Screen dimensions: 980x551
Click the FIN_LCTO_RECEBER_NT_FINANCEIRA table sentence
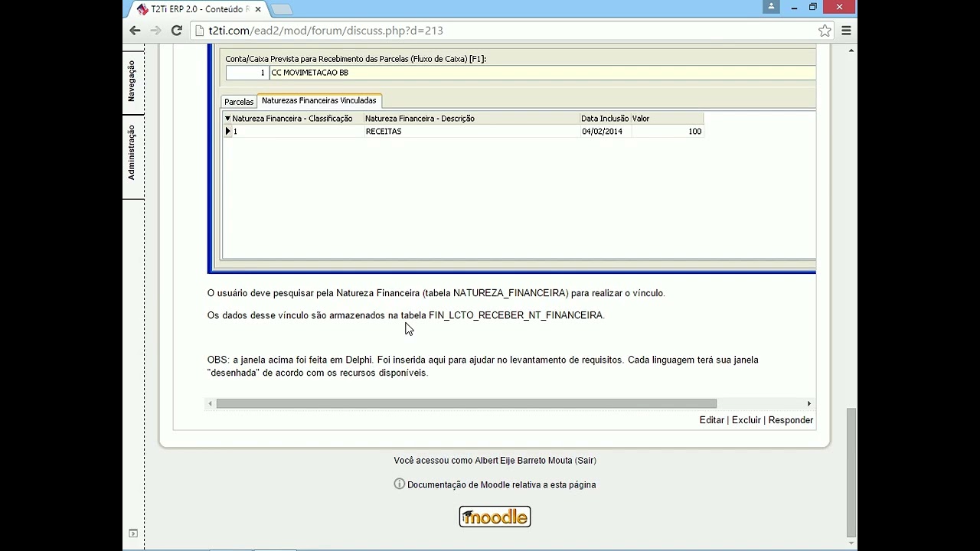tap(406, 315)
